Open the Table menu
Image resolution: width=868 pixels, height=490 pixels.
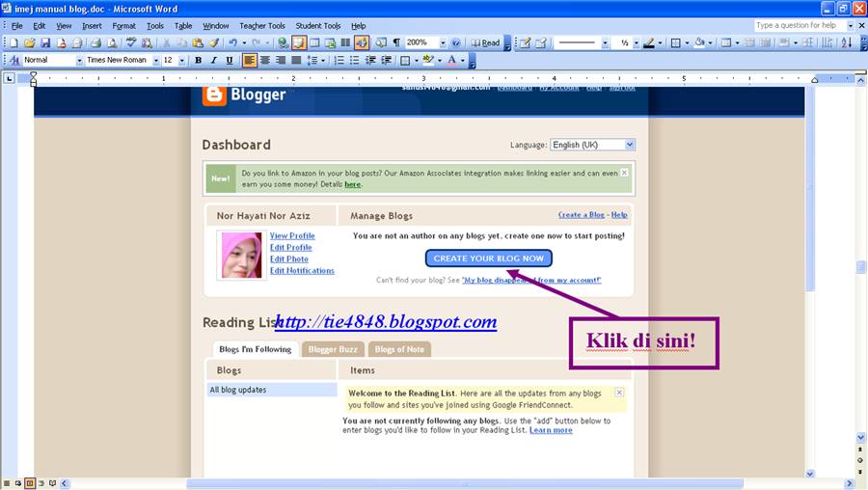(x=183, y=25)
